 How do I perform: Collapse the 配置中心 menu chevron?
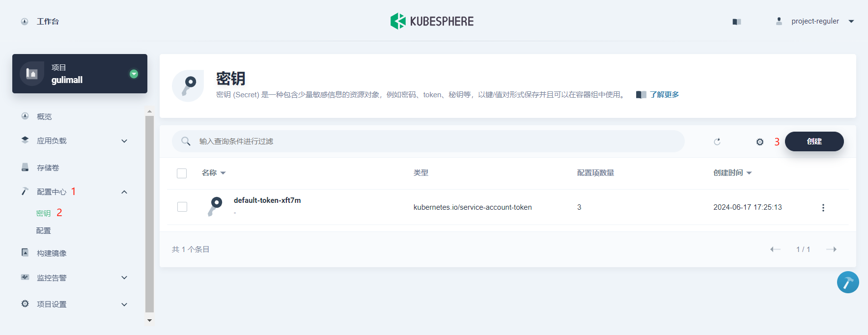click(124, 192)
